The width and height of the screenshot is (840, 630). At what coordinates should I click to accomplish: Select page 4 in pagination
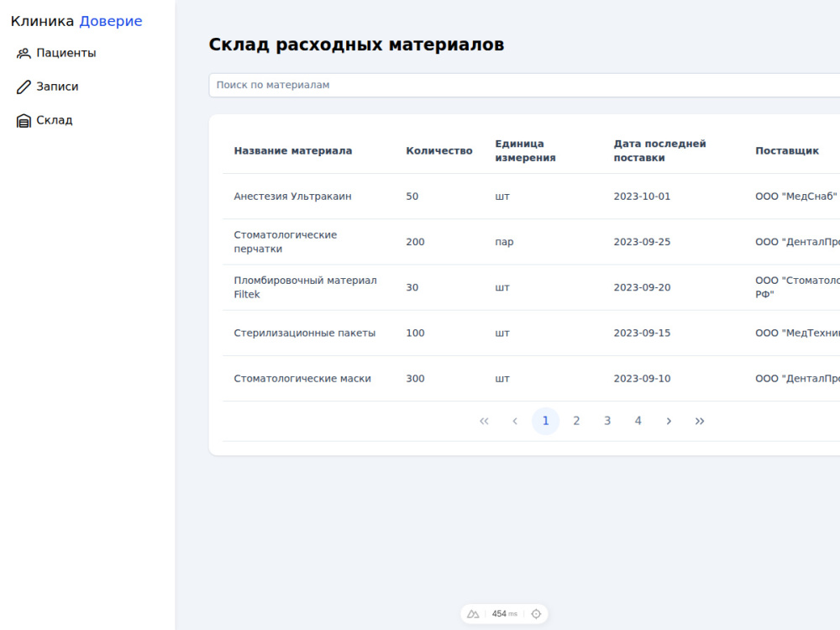[x=638, y=421]
